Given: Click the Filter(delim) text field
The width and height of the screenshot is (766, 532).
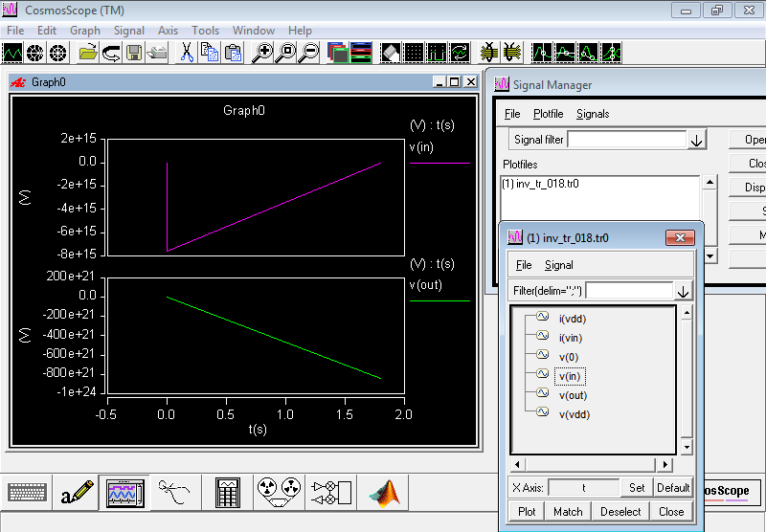Looking at the screenshot, I should [629, 291].
